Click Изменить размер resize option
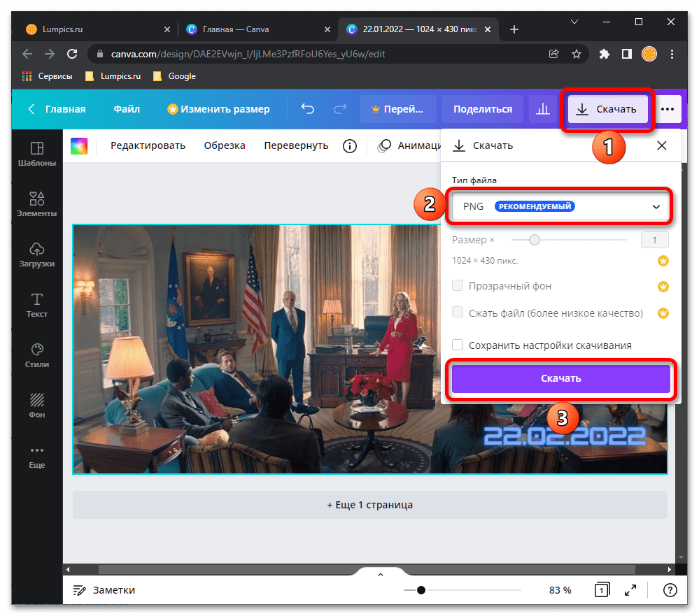 point(218,108)
